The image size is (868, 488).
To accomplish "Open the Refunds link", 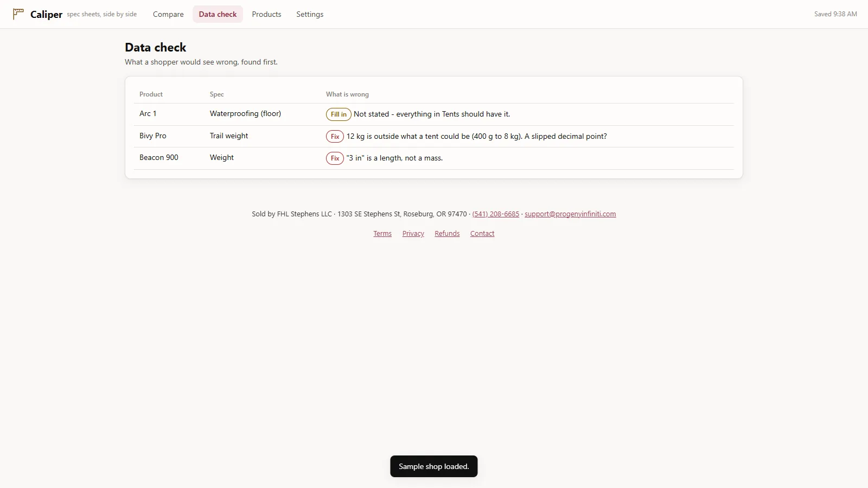I will pyautogui.click(x=447, y=234).
